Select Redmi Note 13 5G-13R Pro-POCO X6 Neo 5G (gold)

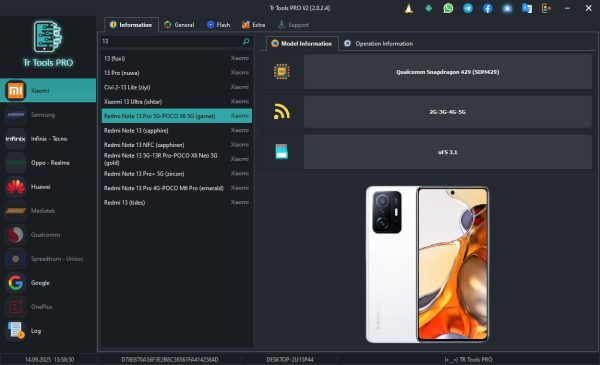click(x=176, y=159)
